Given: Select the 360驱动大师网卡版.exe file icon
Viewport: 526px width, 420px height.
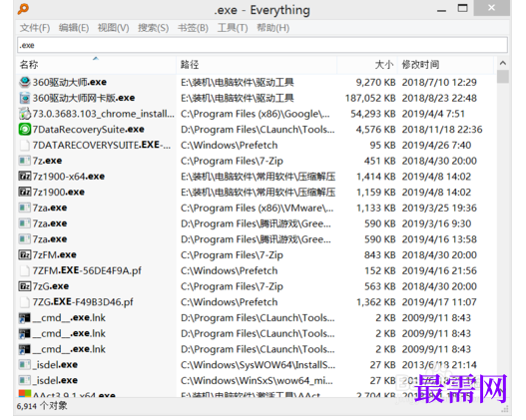Looking at the screenshot, I should (x=25, y=98).
